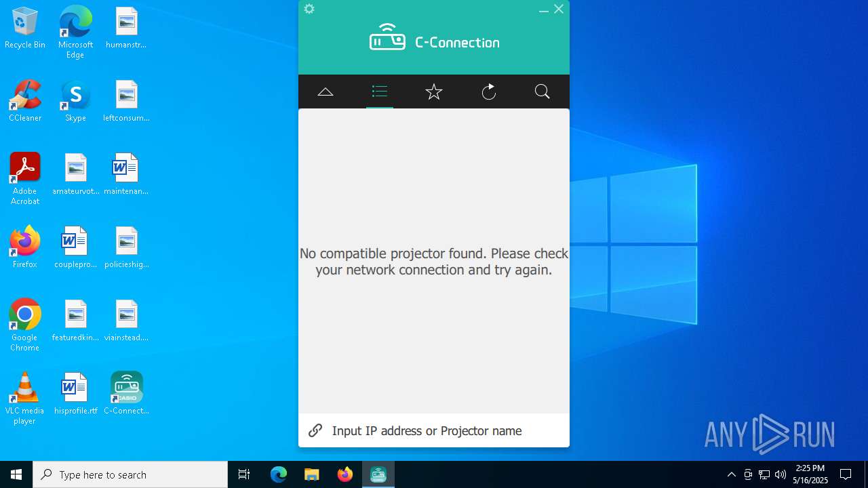Close the C-Connection window

559,9
